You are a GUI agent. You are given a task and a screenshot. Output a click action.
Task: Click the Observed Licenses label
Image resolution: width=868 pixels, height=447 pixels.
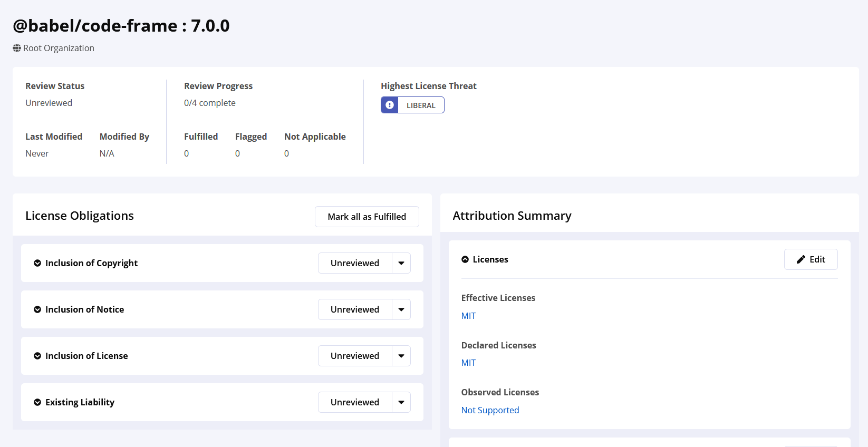[500, 392]
